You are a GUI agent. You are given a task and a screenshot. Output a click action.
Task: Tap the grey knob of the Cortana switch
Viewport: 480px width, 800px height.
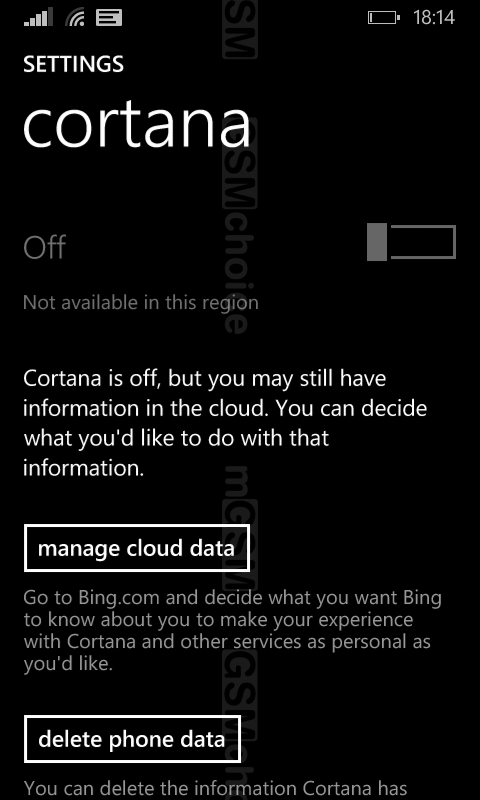pos(377,242)
